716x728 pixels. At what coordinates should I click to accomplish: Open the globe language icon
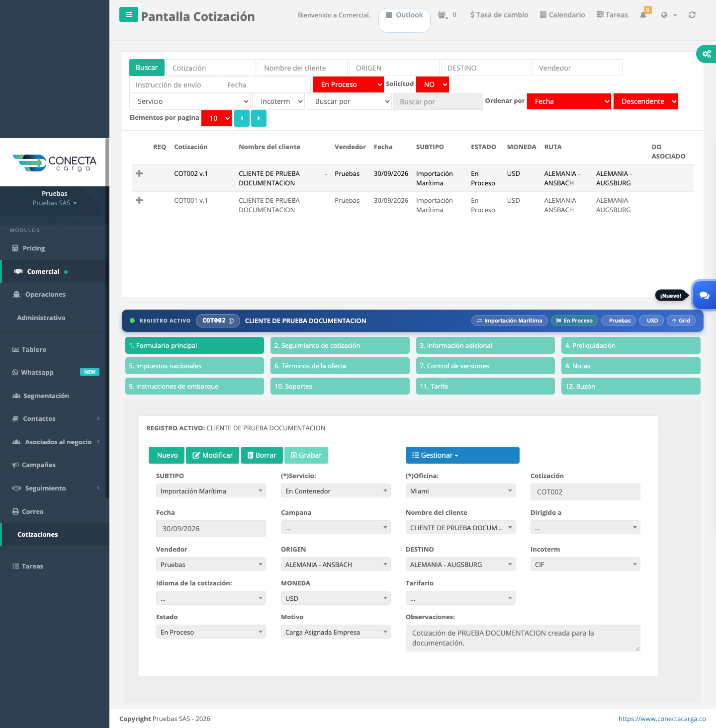coord(664,15)
